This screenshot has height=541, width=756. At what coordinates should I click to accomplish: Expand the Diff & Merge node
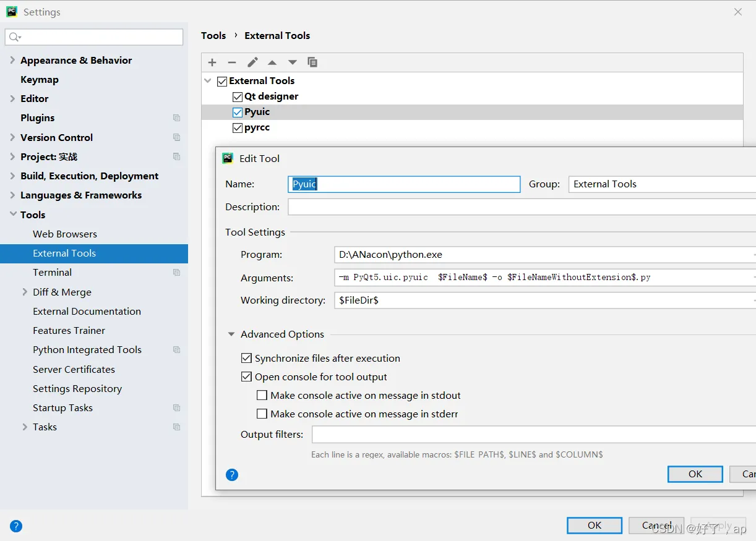click(x=25, y=292)
